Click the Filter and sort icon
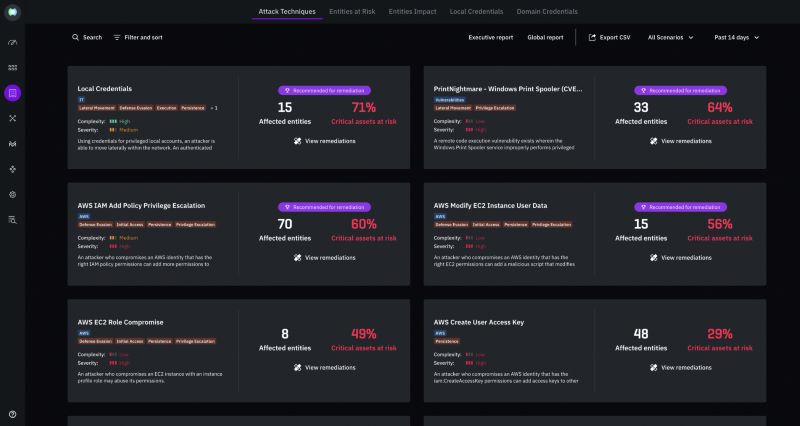The width and height of the screenshot is (800, 426). [117, 37]
